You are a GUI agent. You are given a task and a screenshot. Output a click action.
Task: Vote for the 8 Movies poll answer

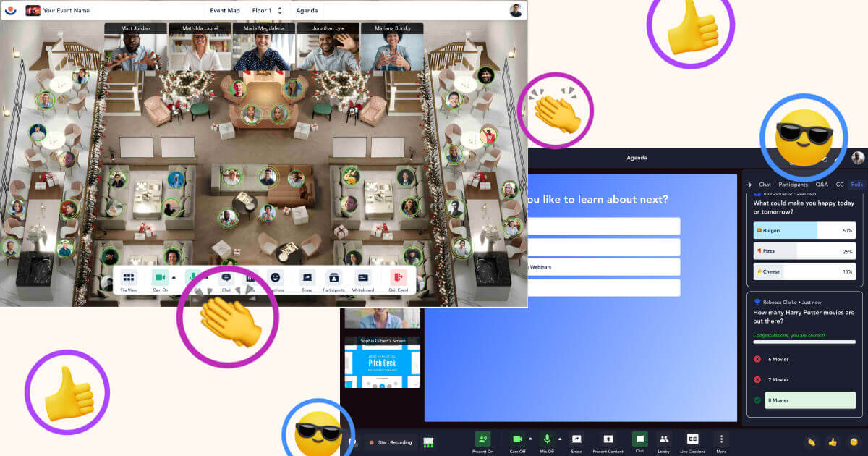(x=810, y=400)
